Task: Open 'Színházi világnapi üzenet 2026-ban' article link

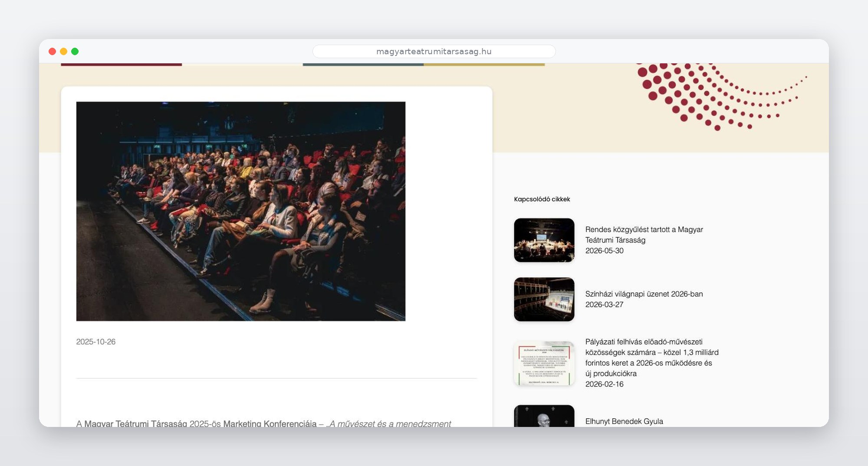Action: [644, 294]
